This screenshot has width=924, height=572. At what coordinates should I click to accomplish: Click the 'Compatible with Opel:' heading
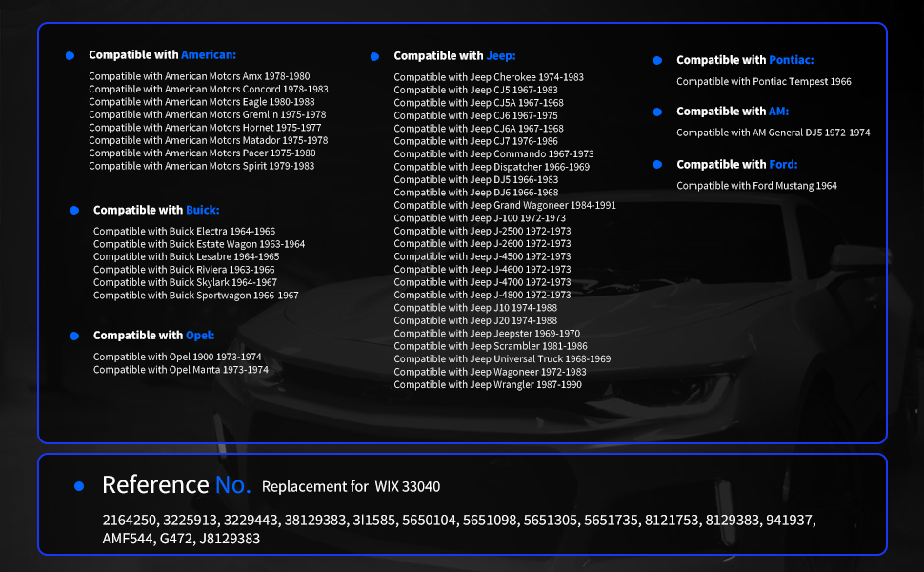[x=153, y=336]
